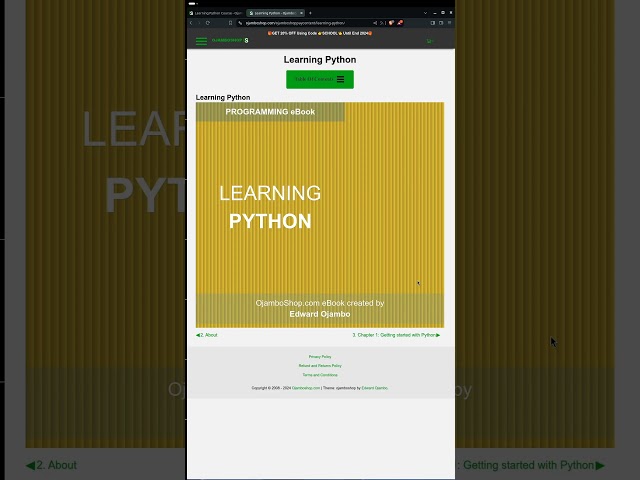
Task: Switch to the first LearningPython Course tab
Action: [216, 13]
